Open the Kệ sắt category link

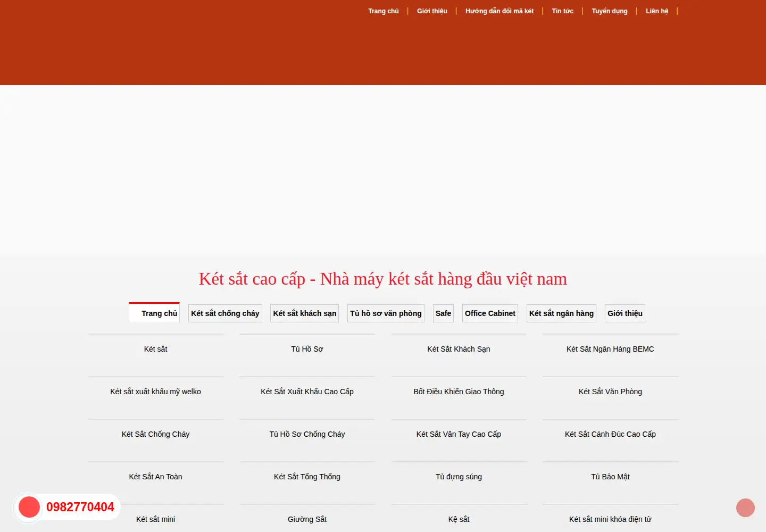[x=459, y=519]
